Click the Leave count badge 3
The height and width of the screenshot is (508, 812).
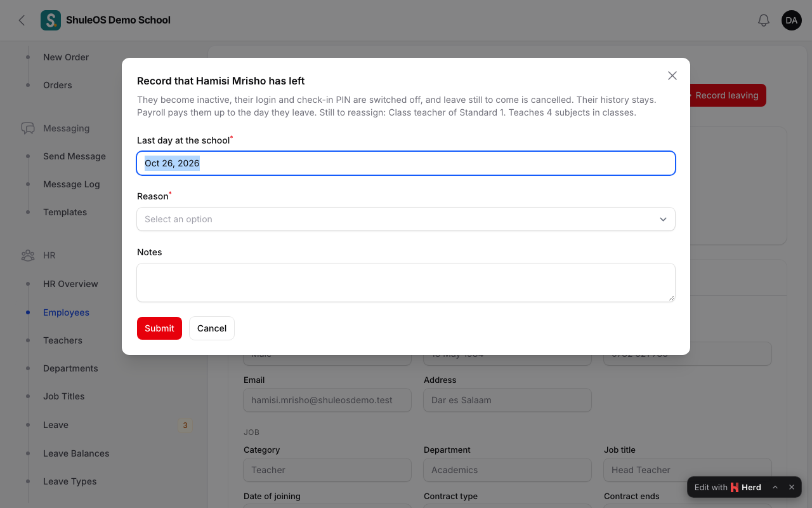click(185, 425)
